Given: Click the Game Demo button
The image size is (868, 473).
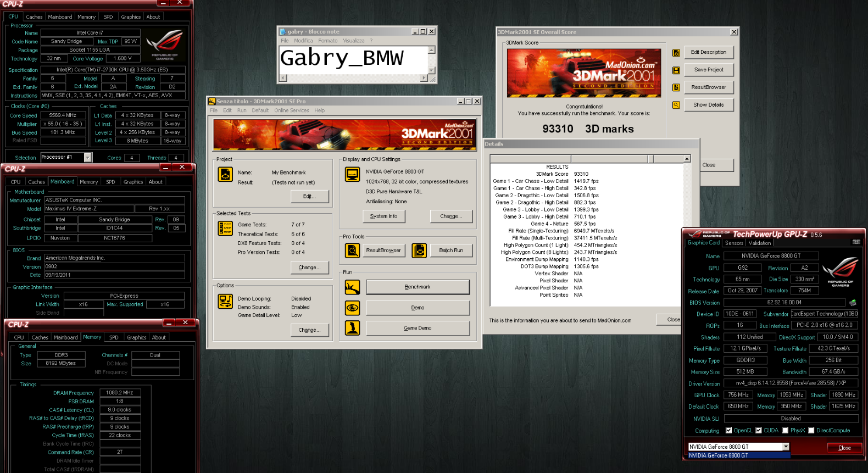Looking at the screenshot, I should [418, 328].
